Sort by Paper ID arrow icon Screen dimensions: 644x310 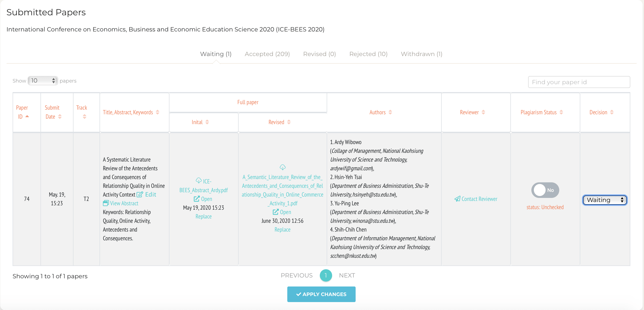click(27, 116)
